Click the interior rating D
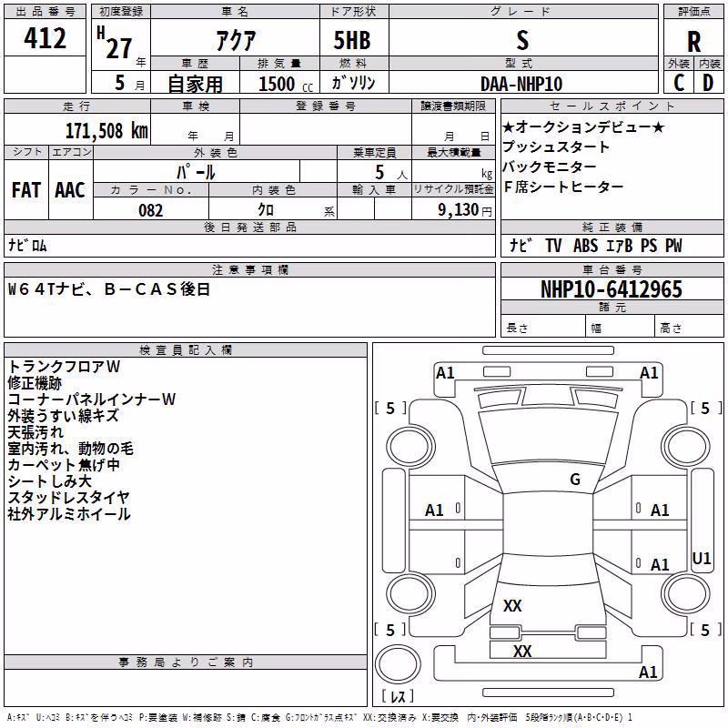The height and width of the screenshot is (728, 728). pyautogui.click(x=708, y=83)
